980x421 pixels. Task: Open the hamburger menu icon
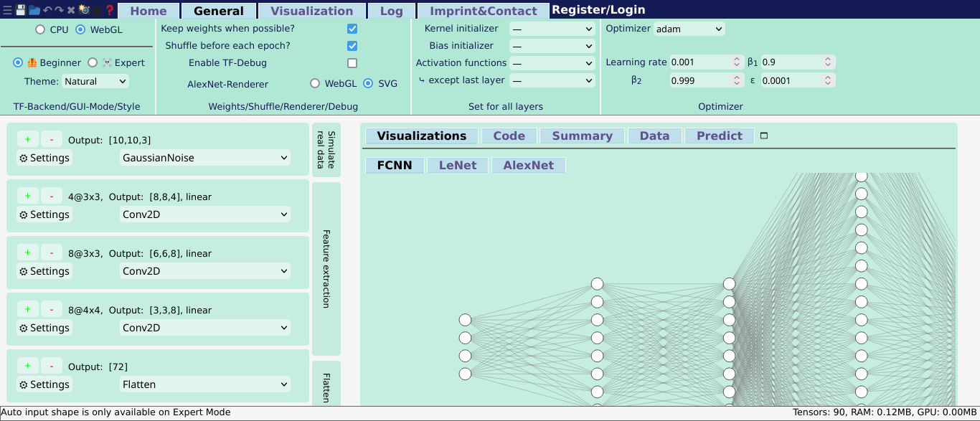coord(7,10)
